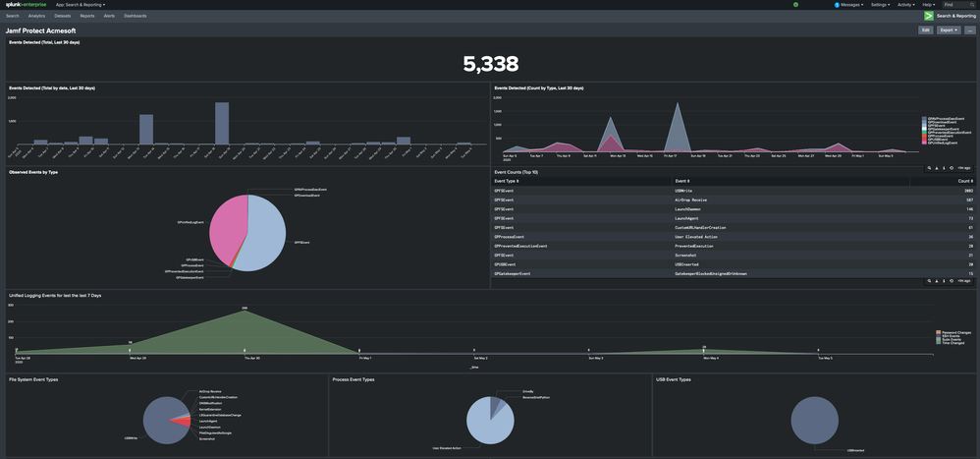Refresh the Count by Type chart panel
980x459 pixels.
point(952,168)
